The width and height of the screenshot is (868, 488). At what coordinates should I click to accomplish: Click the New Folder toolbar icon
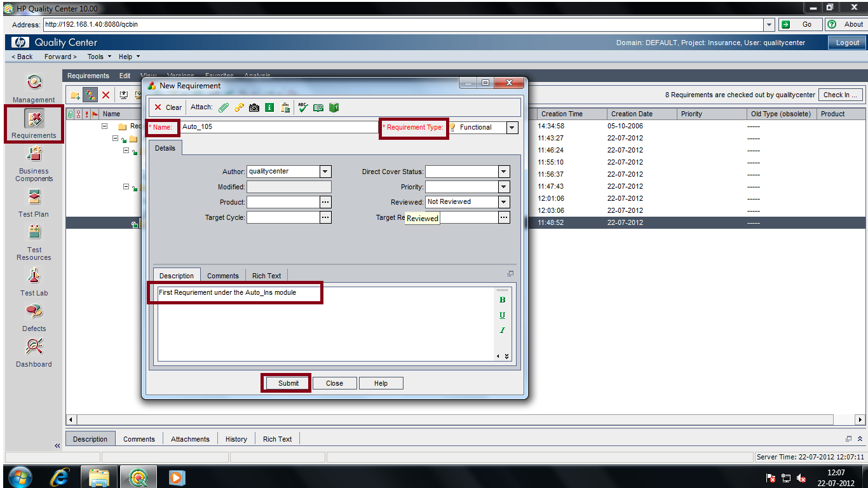[75, 95]
